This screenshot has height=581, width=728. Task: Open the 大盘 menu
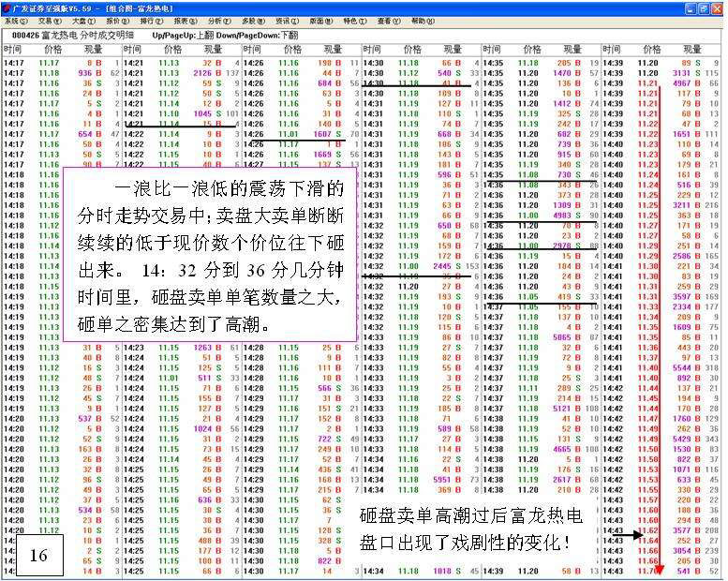83,21
